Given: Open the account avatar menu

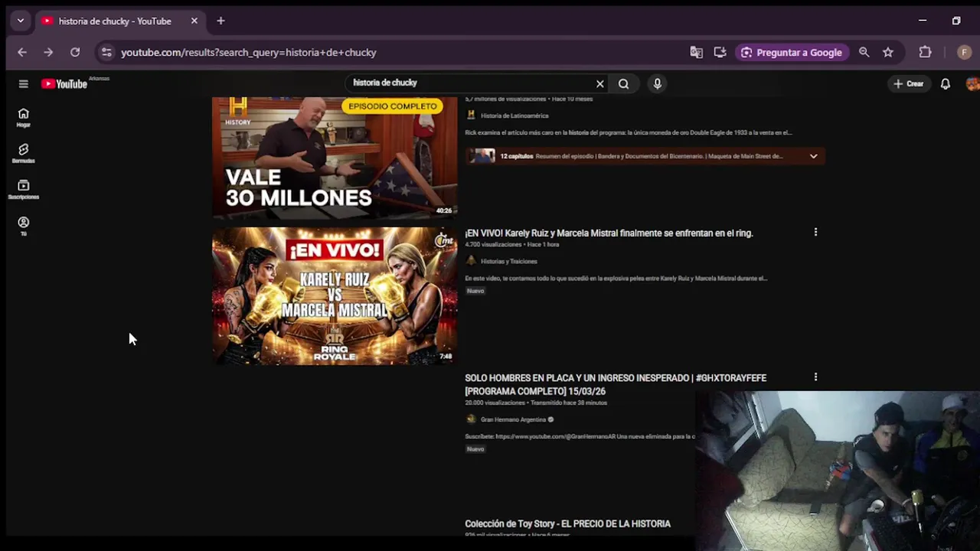Looking at the screenshot, I should [972, 84].
